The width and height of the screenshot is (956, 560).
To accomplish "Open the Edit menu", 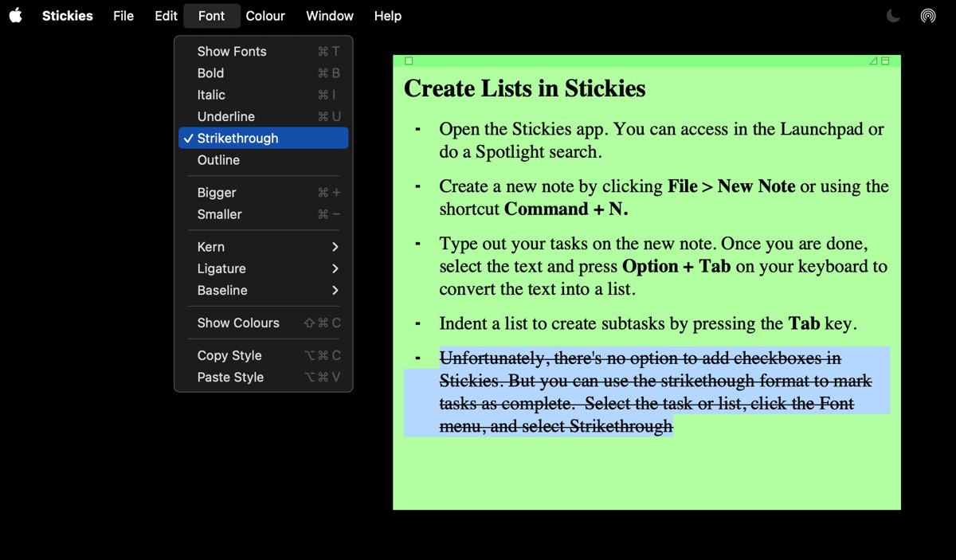I will pos(166,15).
